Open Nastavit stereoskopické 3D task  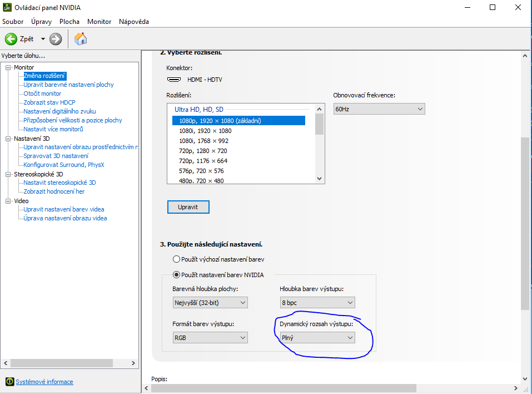point(59,183)
